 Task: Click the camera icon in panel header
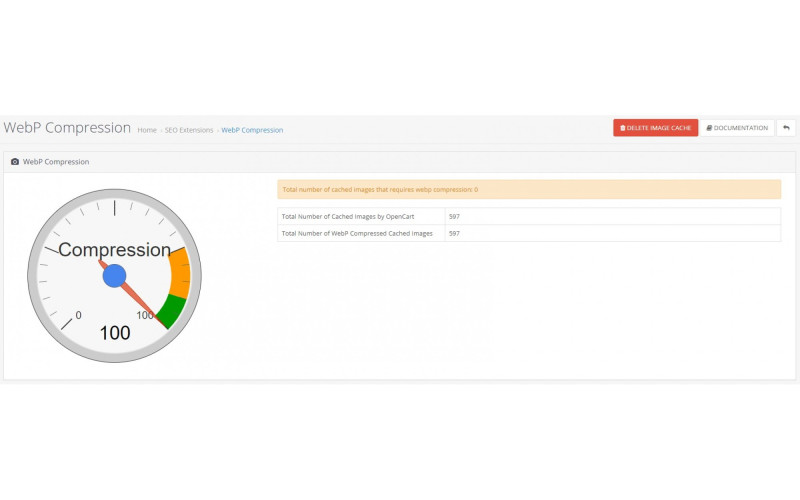pos(15,161)
